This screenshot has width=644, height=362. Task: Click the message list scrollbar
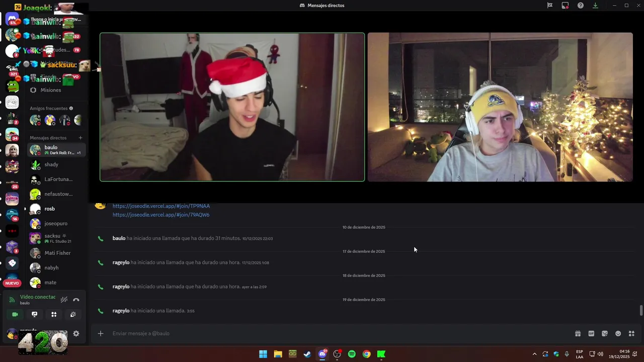click(641, 311)
